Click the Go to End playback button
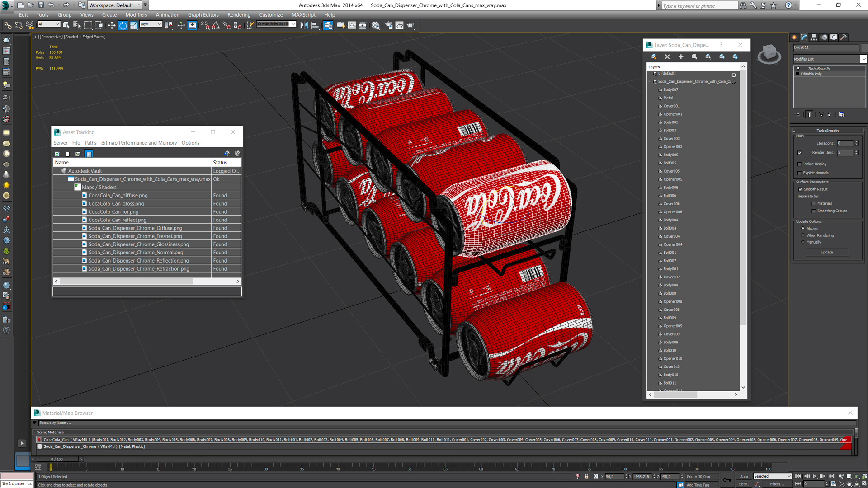This screenshot has height=488, width=868. coord(831,476)
